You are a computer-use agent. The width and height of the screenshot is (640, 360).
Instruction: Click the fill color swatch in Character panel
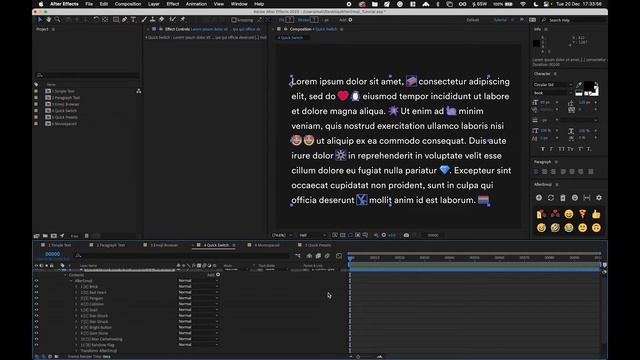[x=589, y=87]
